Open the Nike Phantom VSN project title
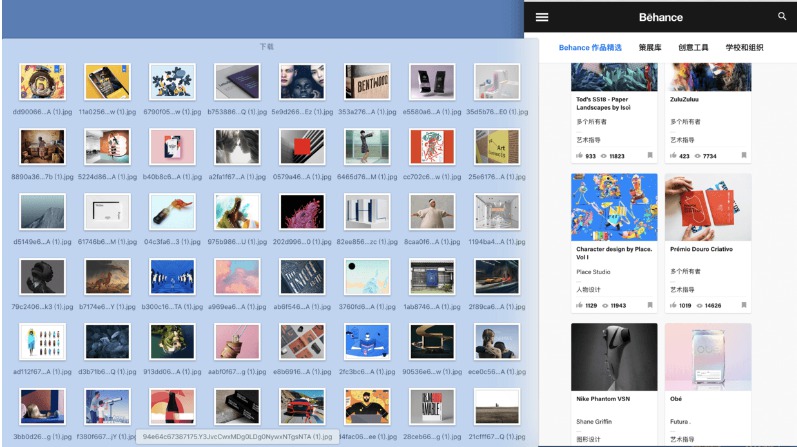797x447 pixels. (603, 399)
